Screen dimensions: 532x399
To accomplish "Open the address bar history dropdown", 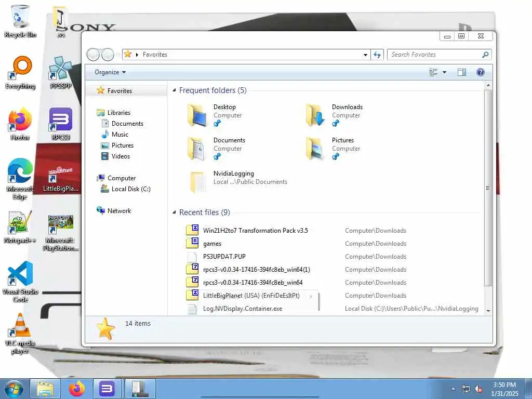I will coord(365,55).
